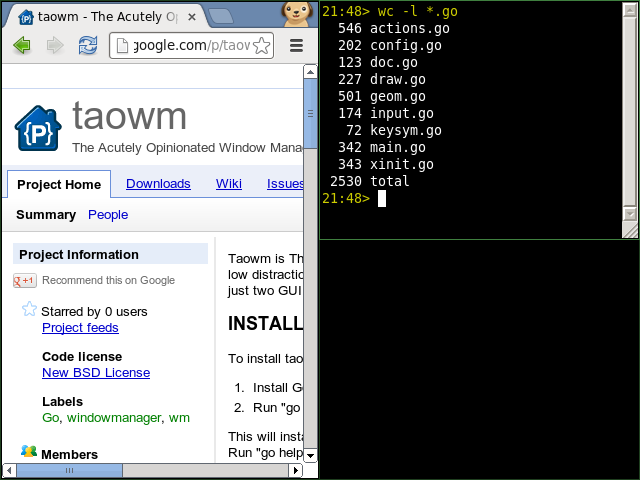Click 'xinit.go' in the terminal output

pyautogui.click(x=402, y=164)
